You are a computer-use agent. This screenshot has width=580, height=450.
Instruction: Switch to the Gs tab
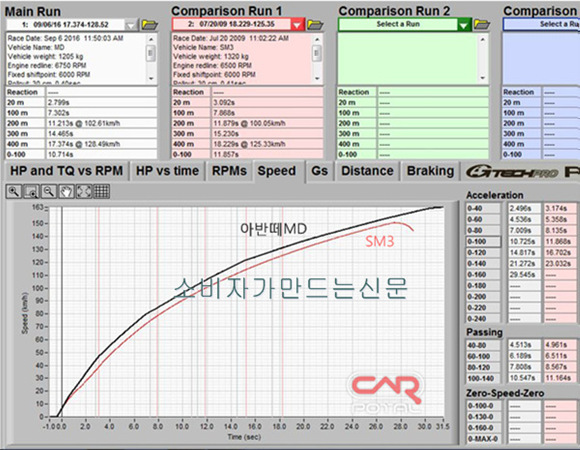point(320,171)
